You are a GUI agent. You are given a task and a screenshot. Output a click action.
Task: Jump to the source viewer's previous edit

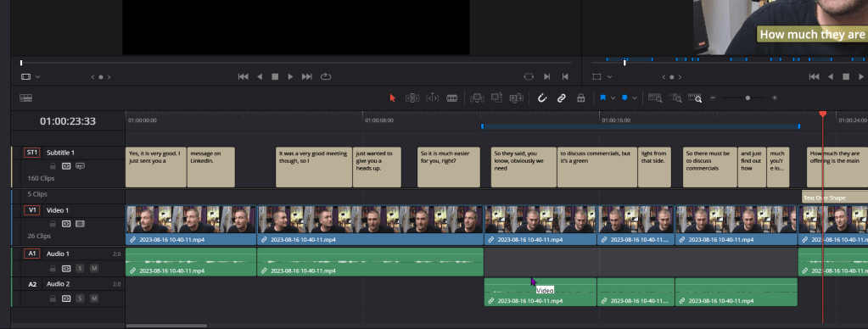point(565,77)
